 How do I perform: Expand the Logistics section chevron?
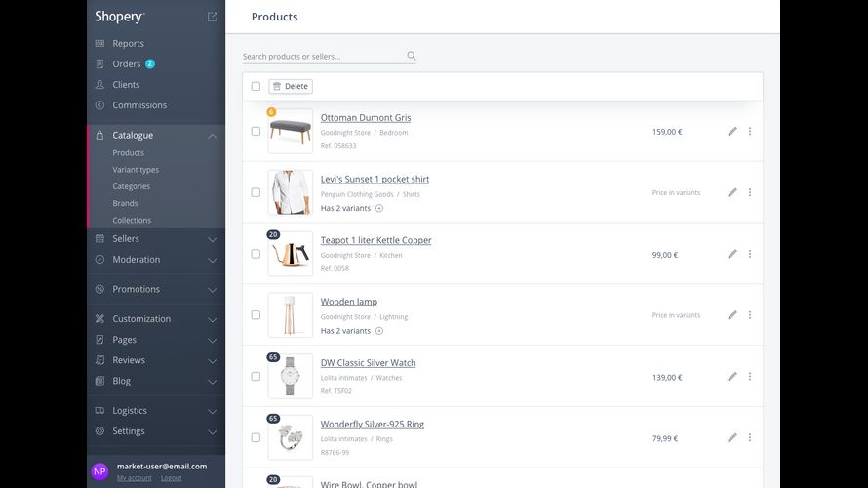(x=212, y=411)
